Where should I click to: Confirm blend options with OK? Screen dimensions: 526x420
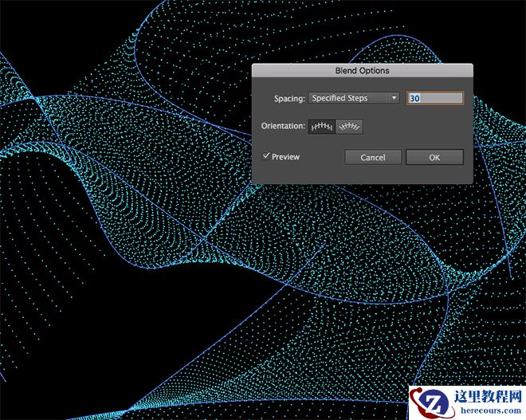coord(434,157)
